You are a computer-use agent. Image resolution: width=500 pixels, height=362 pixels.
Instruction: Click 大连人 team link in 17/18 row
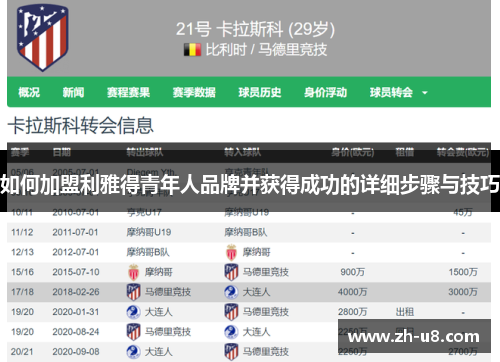(x=256, y=292)
